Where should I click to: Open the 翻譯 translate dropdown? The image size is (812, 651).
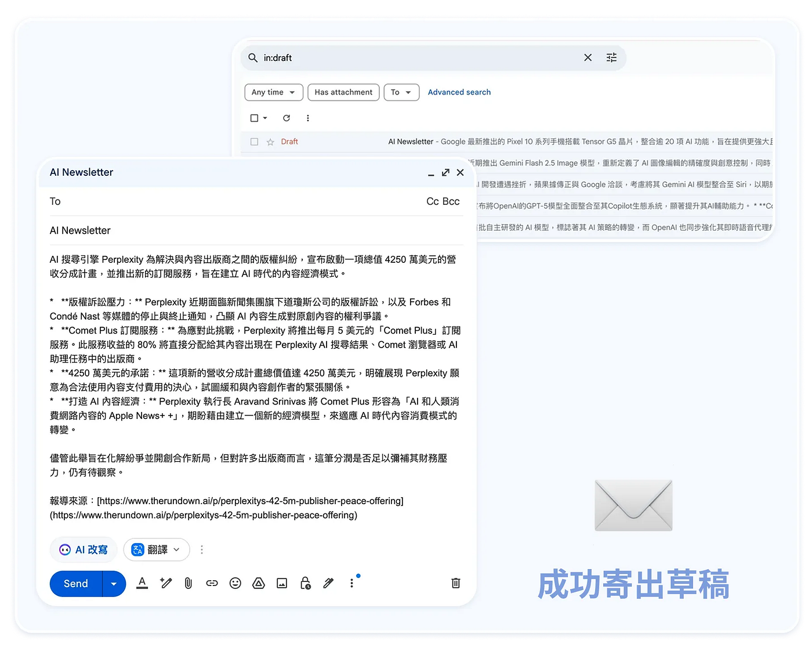pos(157,549)
